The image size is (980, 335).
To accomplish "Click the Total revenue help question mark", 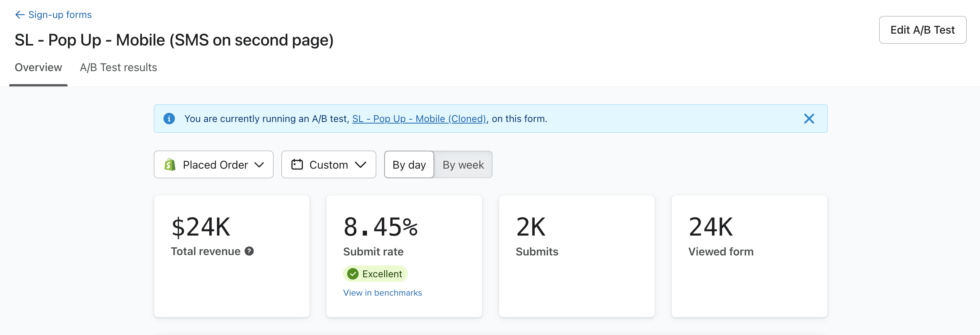I will 249,251.
